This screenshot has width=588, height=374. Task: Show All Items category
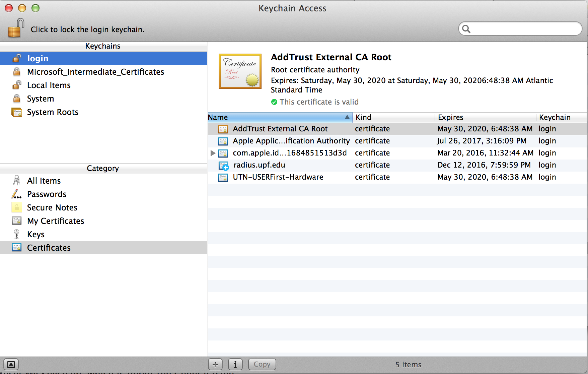(44, 181)
